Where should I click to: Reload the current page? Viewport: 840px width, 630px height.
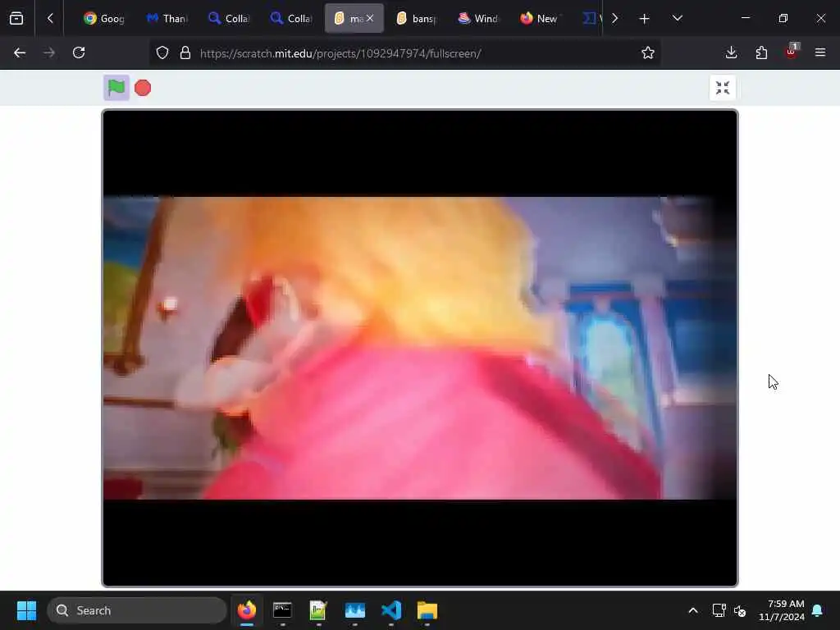[79, 52]
